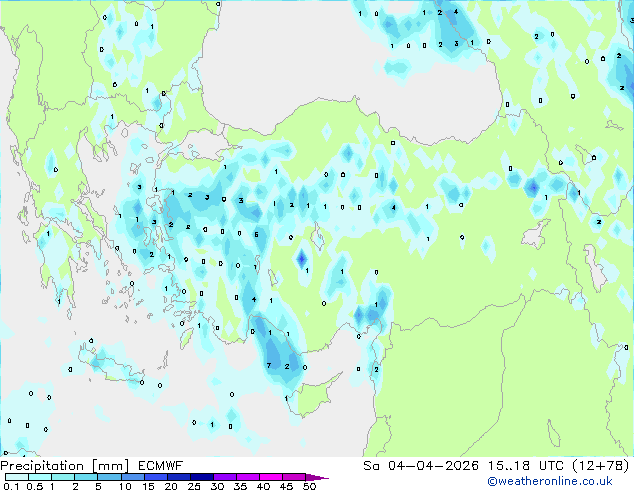
Task: Click the above-50 arrow end of legend
Action: (317, 477)
